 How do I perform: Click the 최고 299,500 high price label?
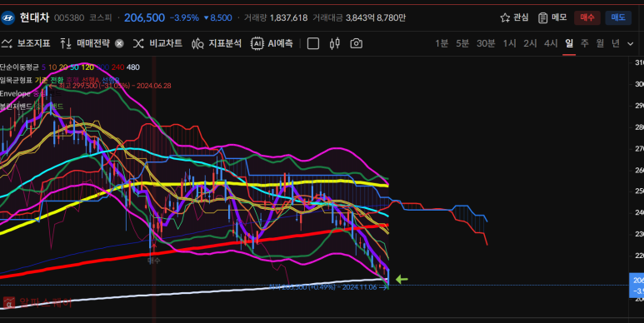(x=115, y=86)
